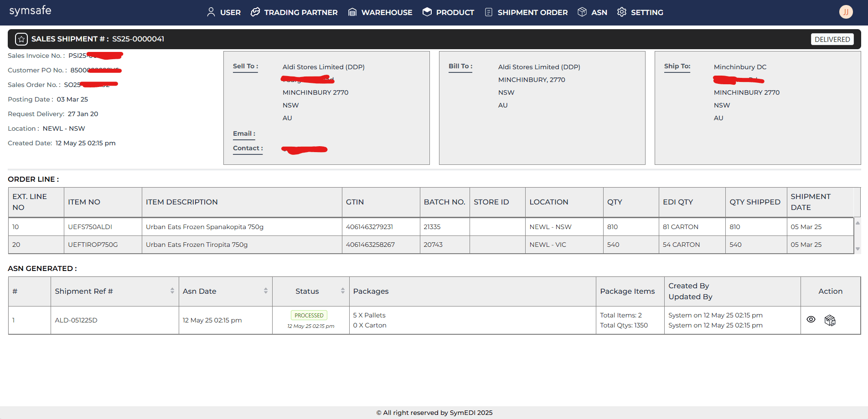View ASN ALD-051225D using eye icon
The width and height of the screenshot is (868, 419).
811,320
